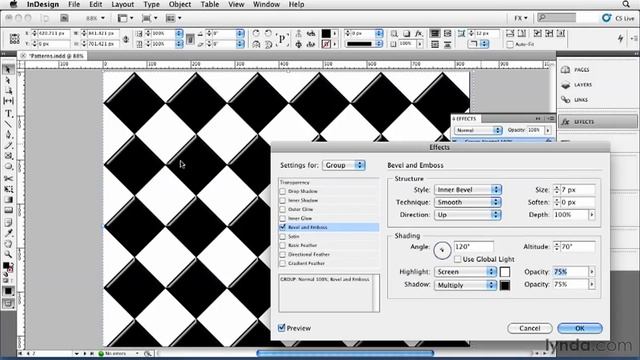This screenshot has height=360, width=640.
Task: Select the Scissors tool
Action: (8, 179)
